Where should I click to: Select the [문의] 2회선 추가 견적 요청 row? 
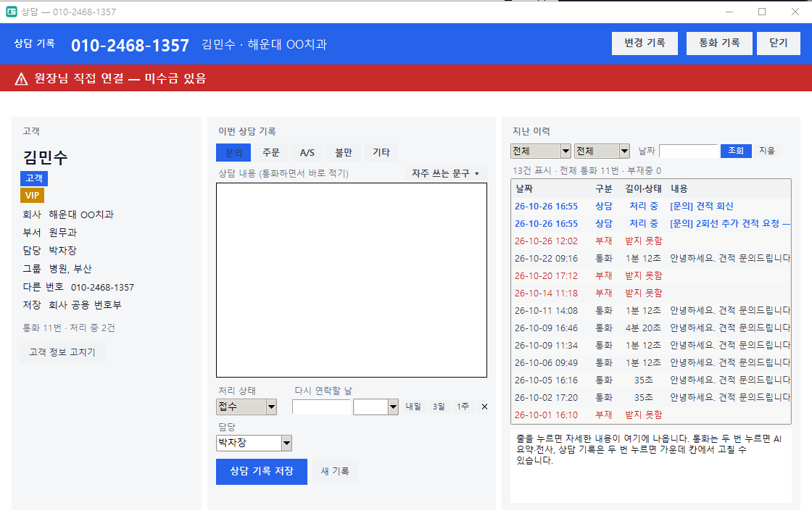651,224
